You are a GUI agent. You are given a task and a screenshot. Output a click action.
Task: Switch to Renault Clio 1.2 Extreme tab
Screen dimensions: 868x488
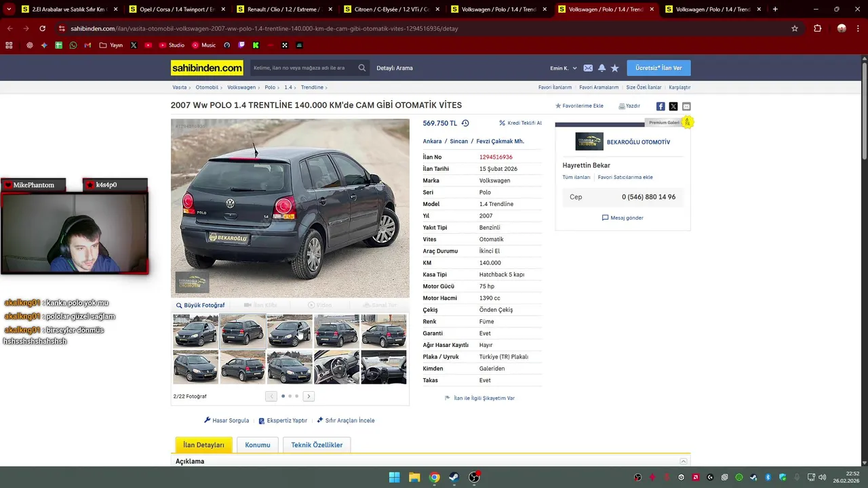coord(284,9)
